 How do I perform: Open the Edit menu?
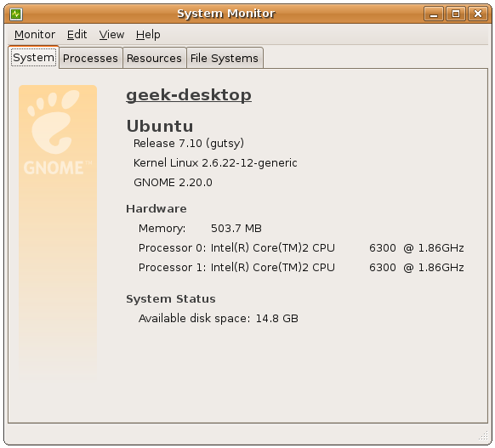click(x=77, y=34)
